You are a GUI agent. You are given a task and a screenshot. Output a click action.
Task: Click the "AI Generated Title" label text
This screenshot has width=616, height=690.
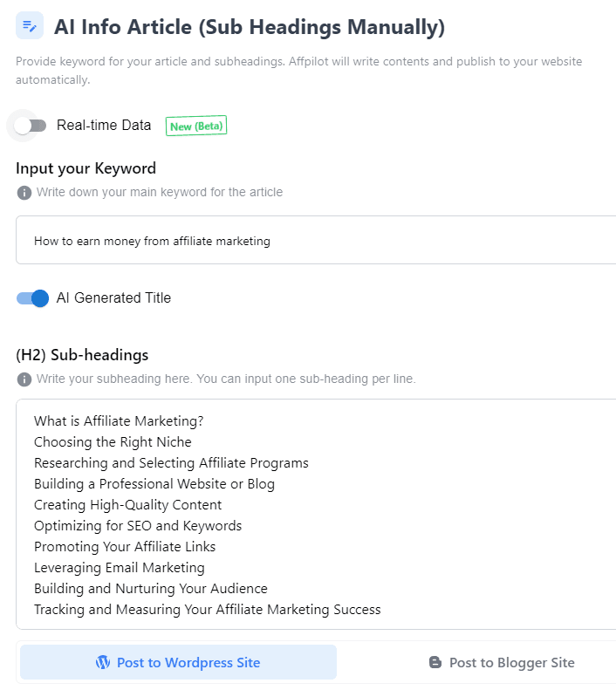(x=113, y=298)
